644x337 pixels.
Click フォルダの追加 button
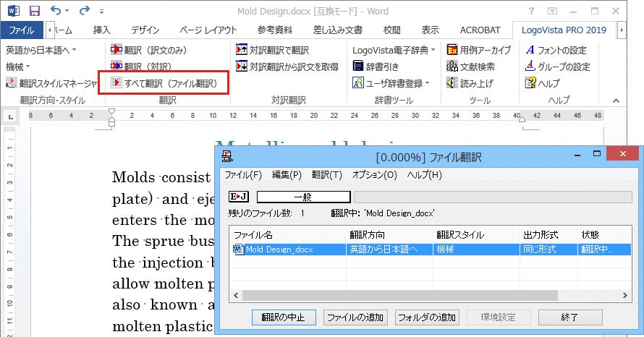tap(427, 317)
